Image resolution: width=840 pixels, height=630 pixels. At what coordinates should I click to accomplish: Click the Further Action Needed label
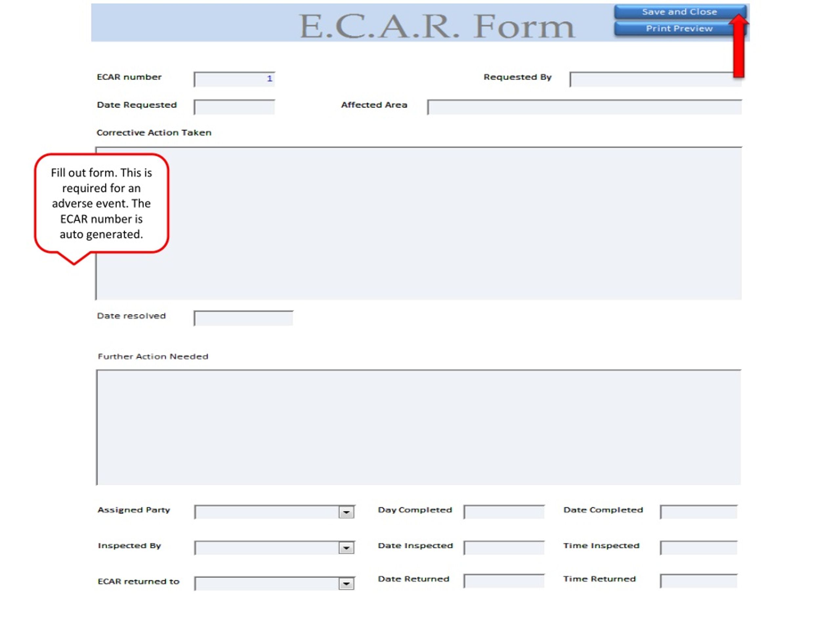pyautogui.click(x=153, y=356)
